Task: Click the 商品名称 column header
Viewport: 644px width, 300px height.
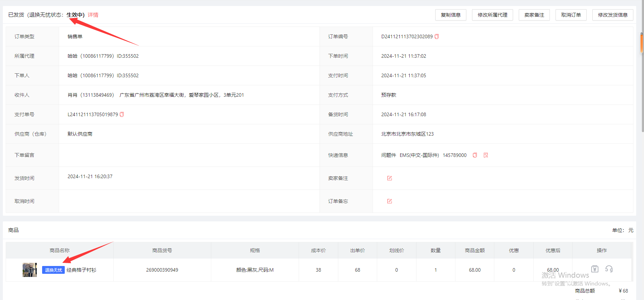Action: 59,250
